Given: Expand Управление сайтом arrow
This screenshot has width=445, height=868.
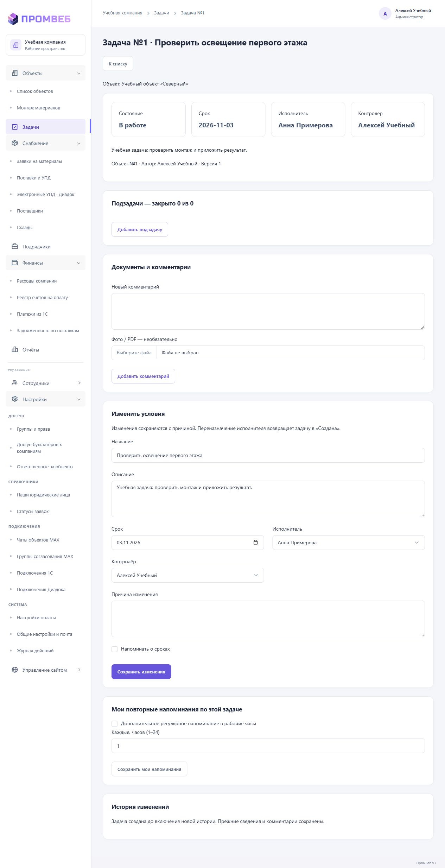Looking at the screenshot, I should coord(79,670).
